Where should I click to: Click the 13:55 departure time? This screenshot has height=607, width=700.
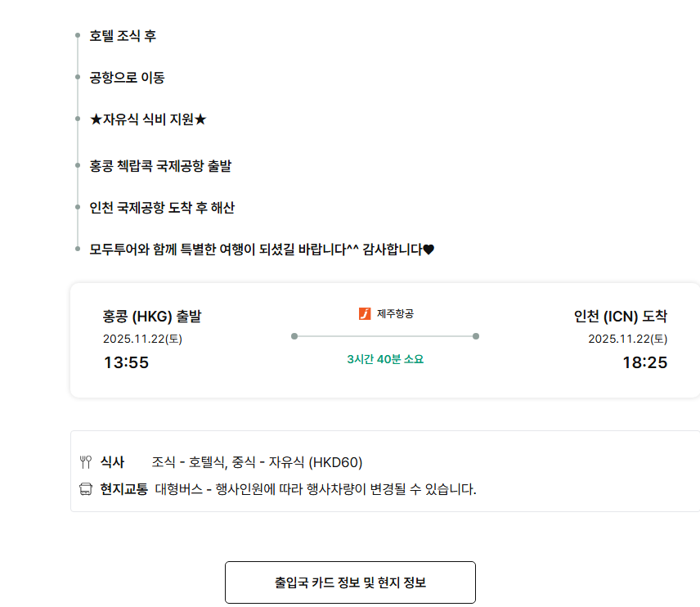coord(126,362)
